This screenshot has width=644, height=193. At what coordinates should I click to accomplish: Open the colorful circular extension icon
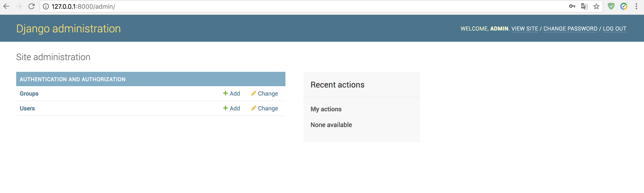[624, 6]
